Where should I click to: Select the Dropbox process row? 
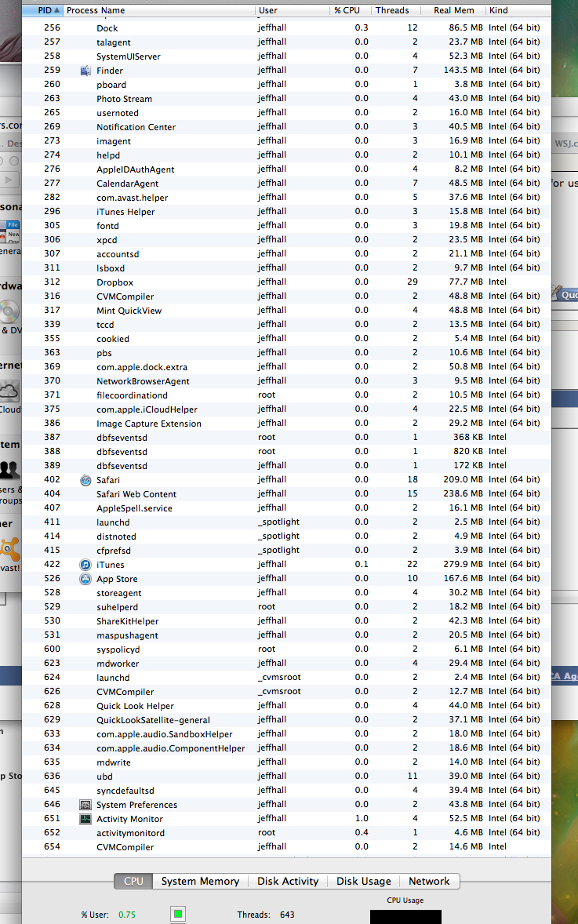pos(286,283)
